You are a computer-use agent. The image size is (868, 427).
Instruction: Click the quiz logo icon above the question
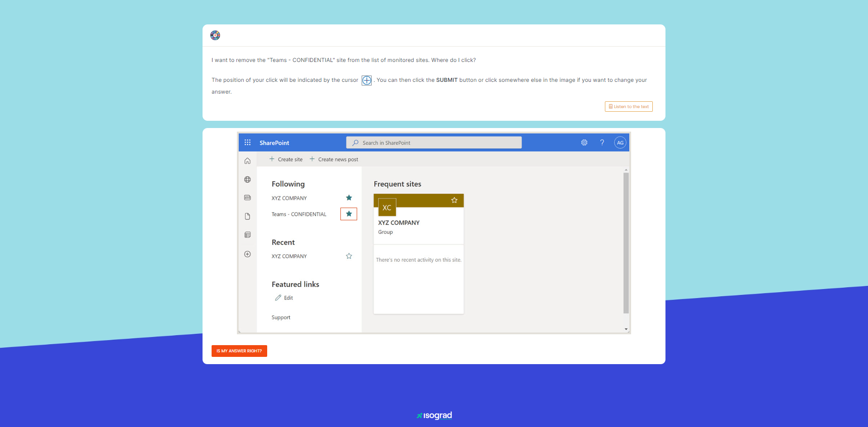click(215, 35)
